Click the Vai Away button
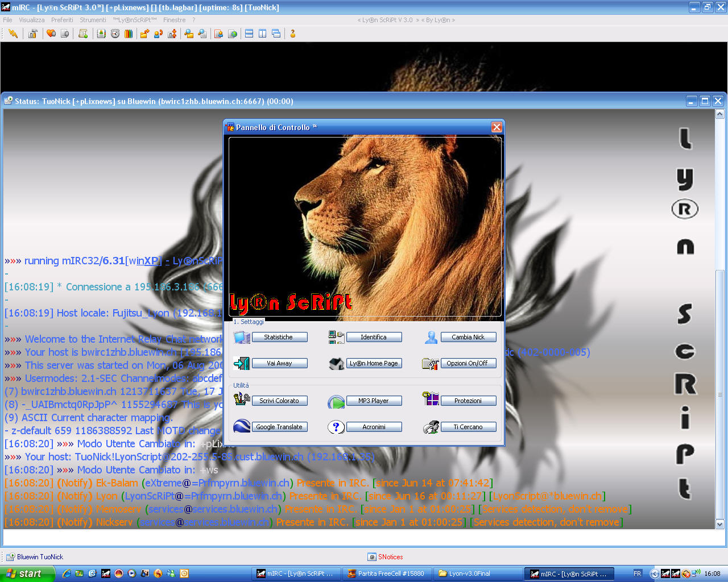Image resolution: width=728 pixels, height=582 pixels. pyautogui.click(x=279, y=363)
